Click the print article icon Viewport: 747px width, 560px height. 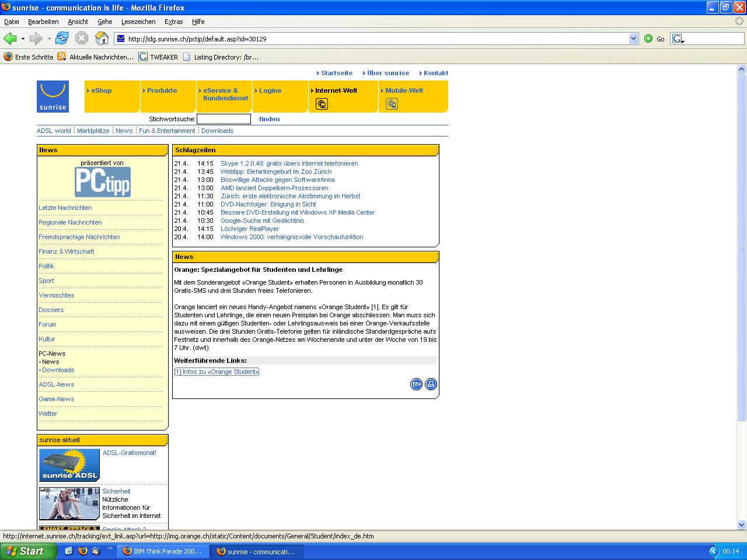[431, 384]
